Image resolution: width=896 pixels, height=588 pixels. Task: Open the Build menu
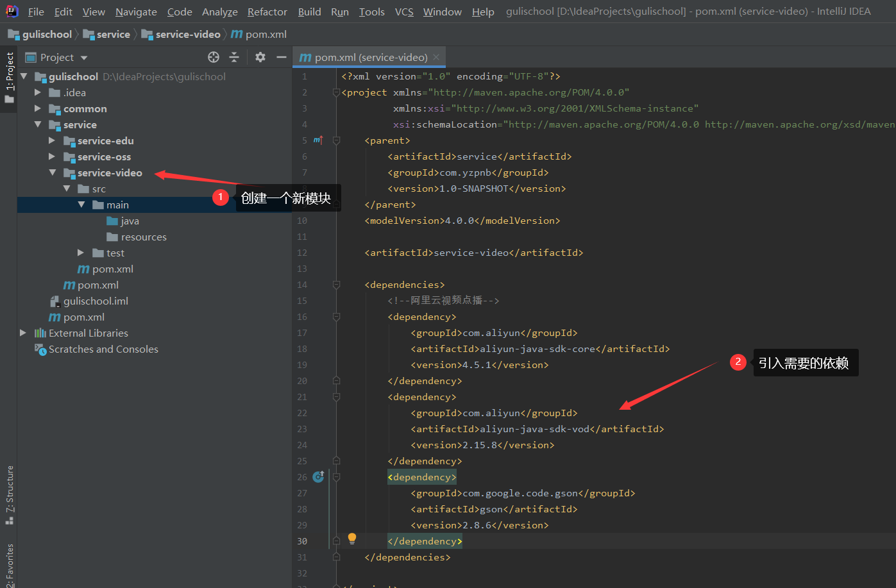309,12
